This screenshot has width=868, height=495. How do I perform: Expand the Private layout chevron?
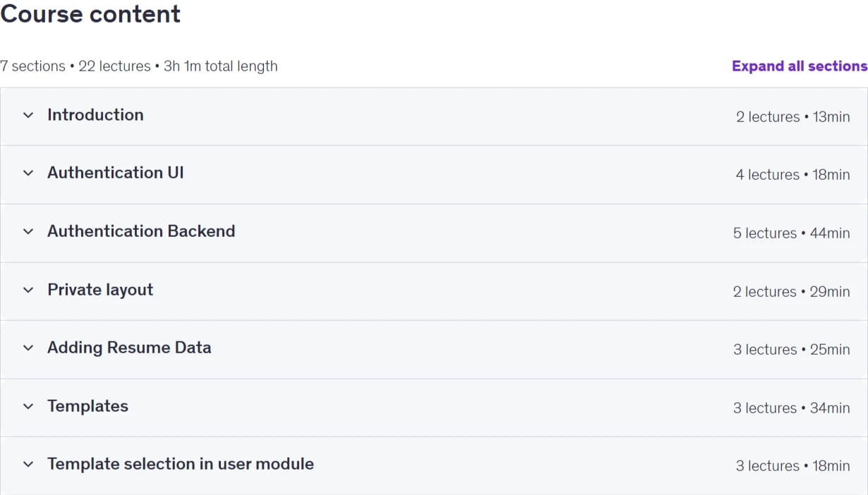(28, 290)
